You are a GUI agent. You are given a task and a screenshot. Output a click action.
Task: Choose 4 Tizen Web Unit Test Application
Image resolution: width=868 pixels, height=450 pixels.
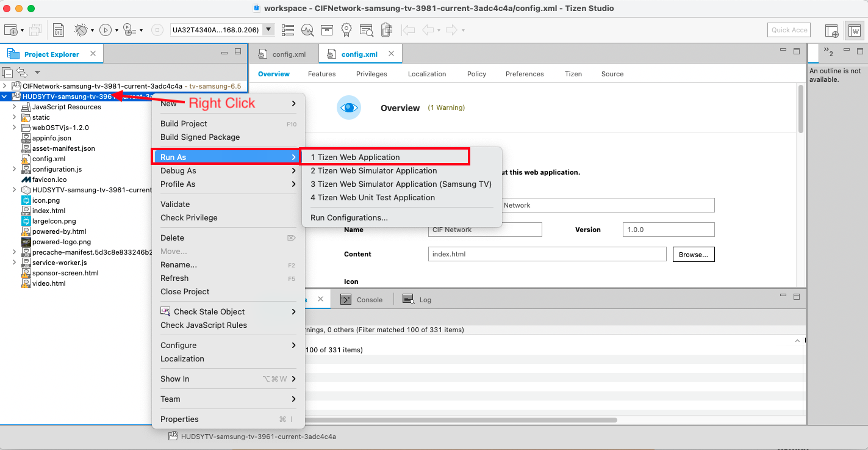[x=401, y=198]
